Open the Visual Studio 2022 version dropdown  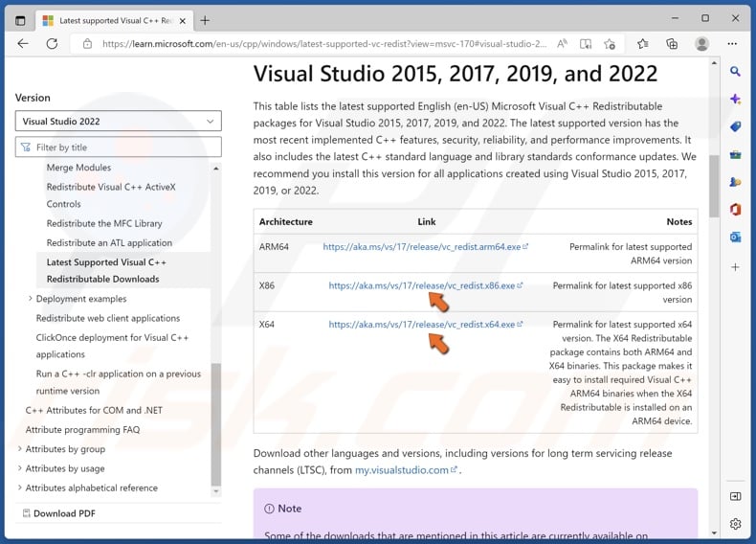(x=118, y=122)
